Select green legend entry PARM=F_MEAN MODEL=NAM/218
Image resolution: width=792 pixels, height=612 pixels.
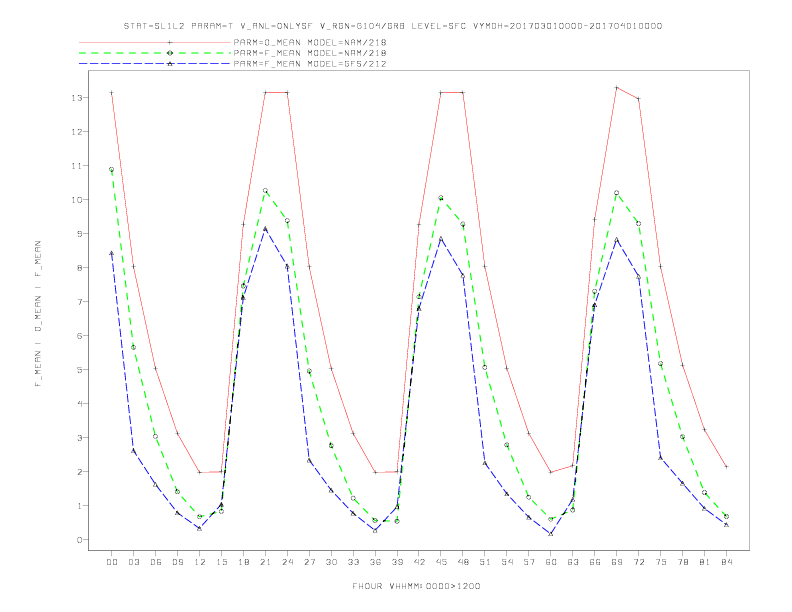coord(310,53)
